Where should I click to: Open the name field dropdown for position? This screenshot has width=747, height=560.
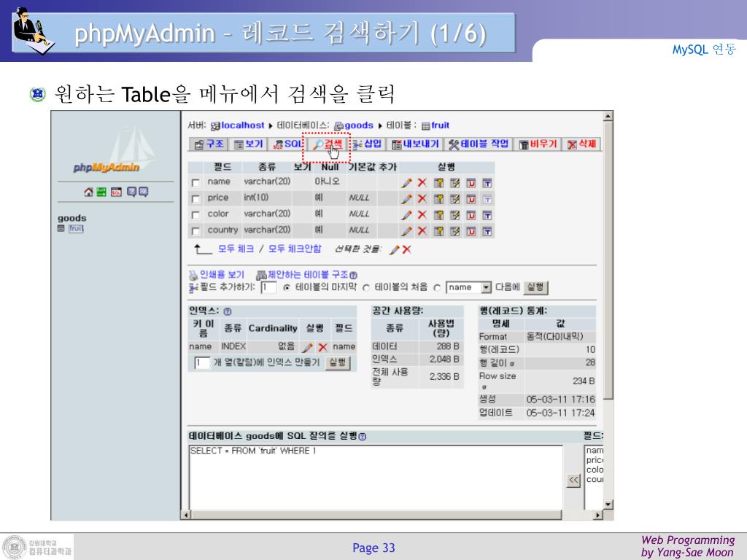pyautogui.click(x=468, y=287)
